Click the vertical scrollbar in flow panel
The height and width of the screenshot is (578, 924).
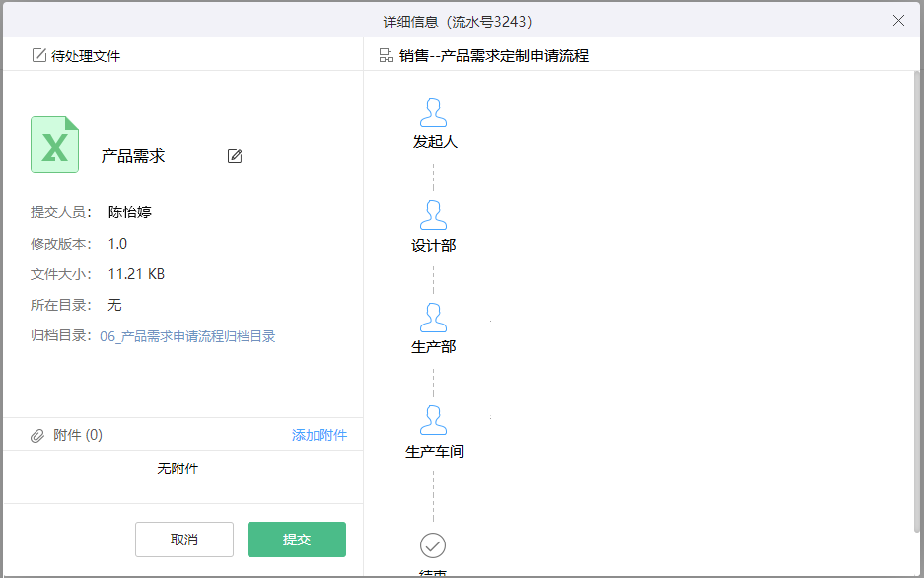[x=917, y=296]
